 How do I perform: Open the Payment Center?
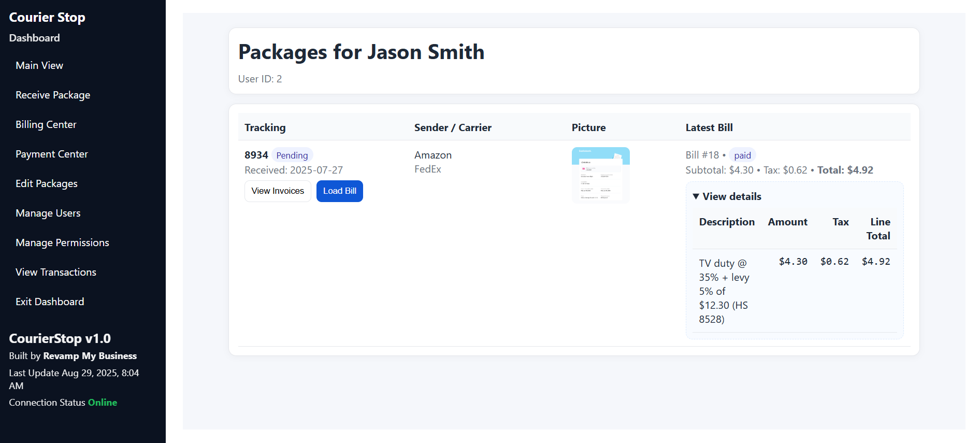(52, 154)
